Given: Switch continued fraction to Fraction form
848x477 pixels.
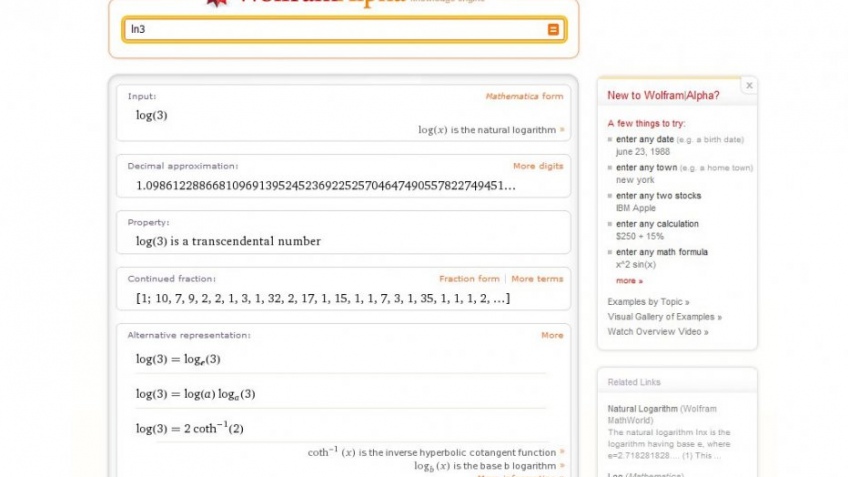Looking at the screenshot, I should (x=469, y=279).
